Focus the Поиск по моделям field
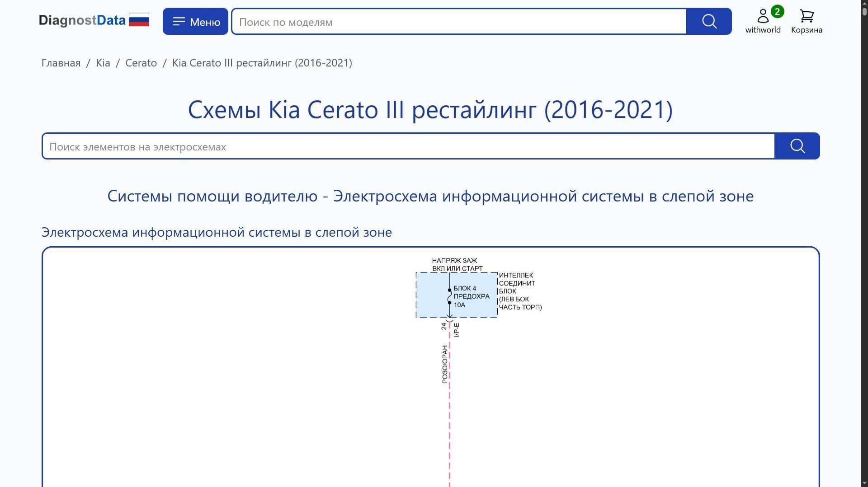The height and width of the screenshot is (487, 868). click(459, 22)
